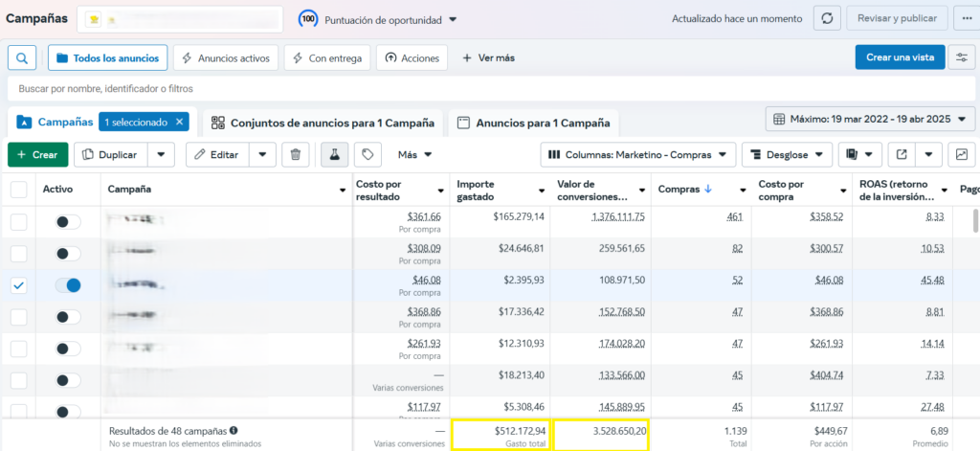Delete selection with the trash icon

296,154
